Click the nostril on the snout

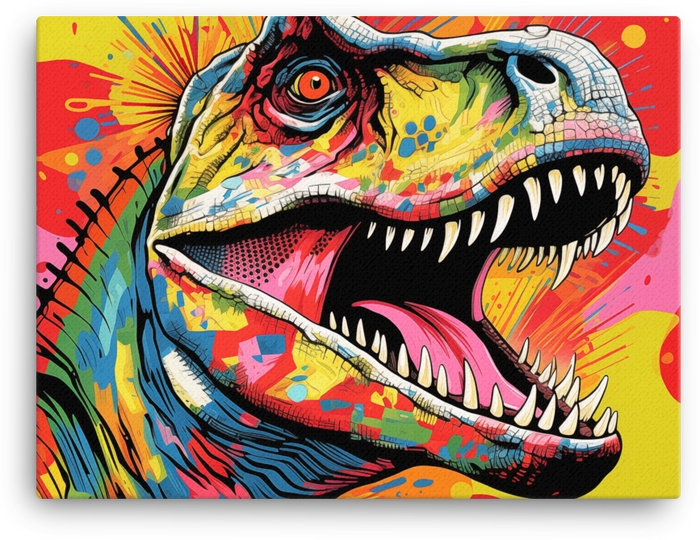coord(536,68)
